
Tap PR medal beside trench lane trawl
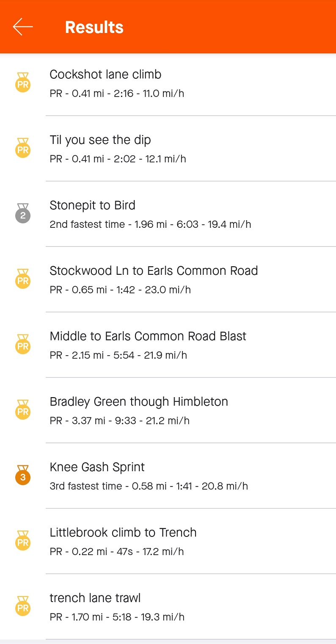23,606
